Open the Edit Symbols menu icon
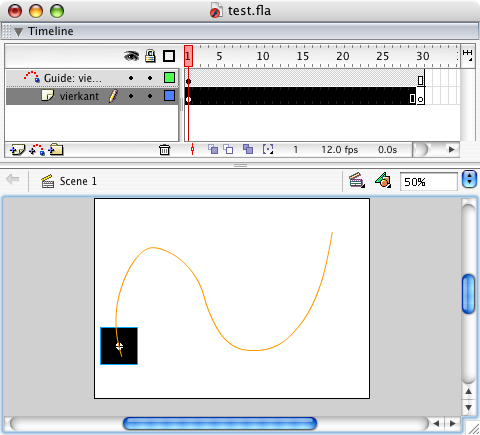 (383, 180)
